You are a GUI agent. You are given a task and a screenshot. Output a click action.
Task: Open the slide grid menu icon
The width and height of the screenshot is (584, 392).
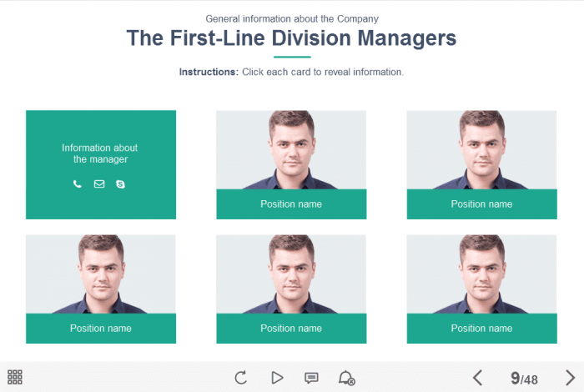[x=15, y=377]
